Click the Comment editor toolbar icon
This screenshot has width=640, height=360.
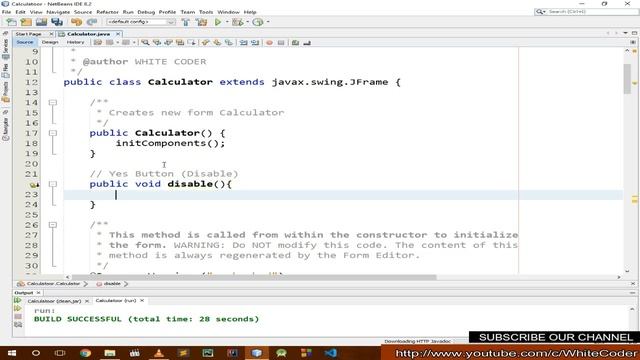click(296, 42)
